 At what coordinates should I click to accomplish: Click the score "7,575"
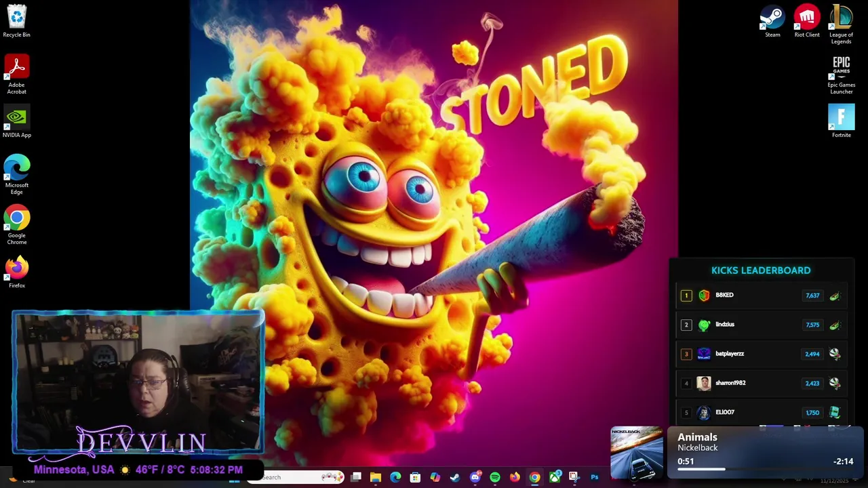pos(812,325)
